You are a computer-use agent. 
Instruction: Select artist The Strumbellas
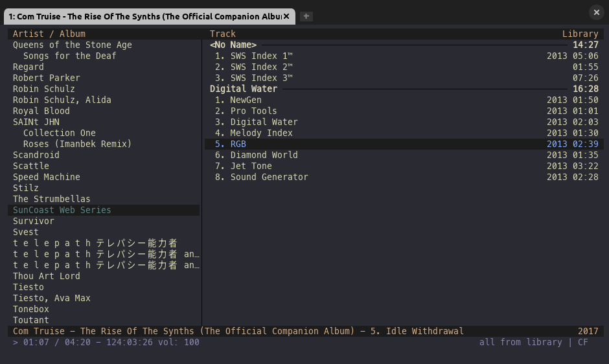(51, 199)
